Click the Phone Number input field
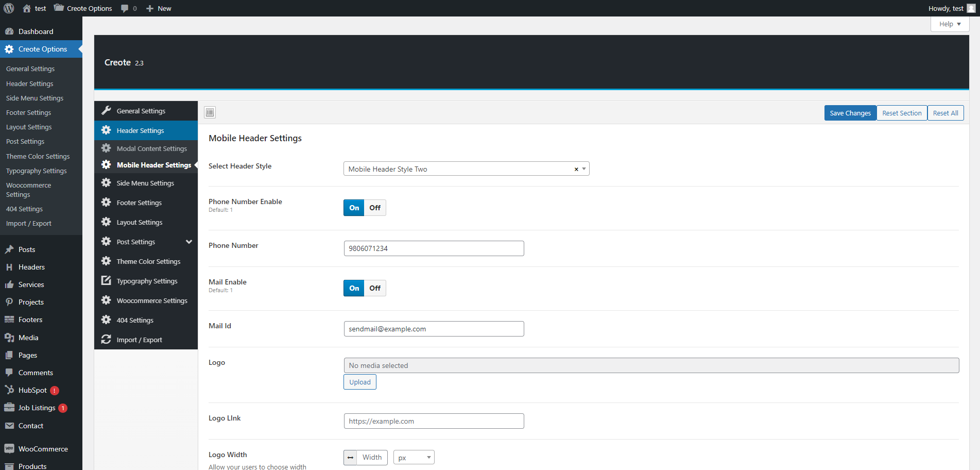The width and height of the screenshot is (980, 470). [434, 248]
